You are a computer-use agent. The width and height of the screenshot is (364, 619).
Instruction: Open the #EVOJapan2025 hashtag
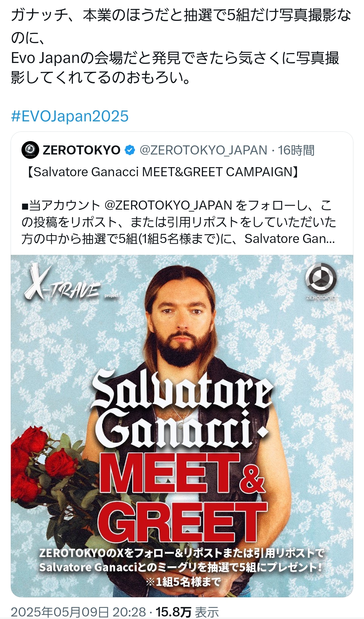pos(70,116)
